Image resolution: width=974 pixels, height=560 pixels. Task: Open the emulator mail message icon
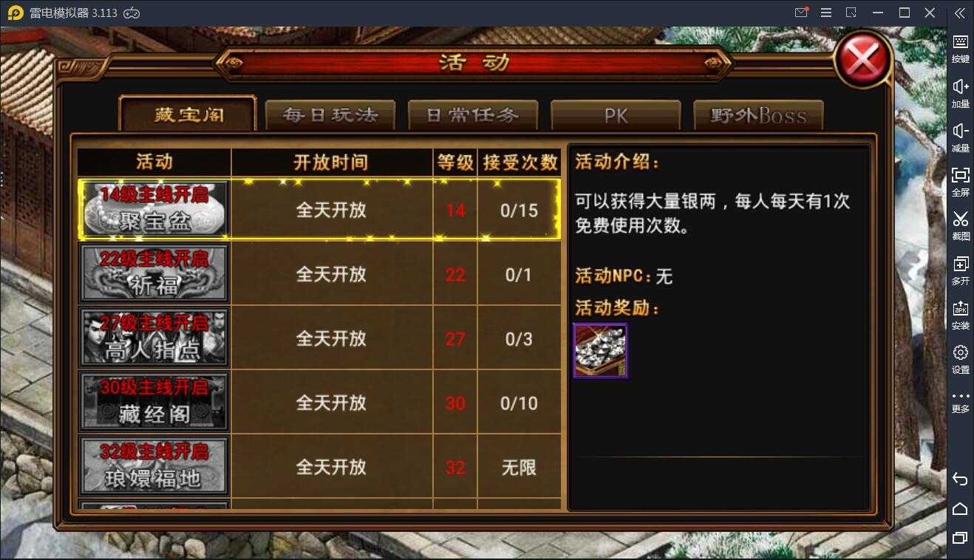pos(801,13)
